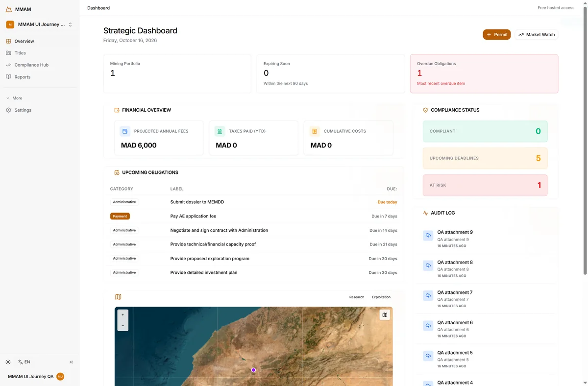Change language via EN selector

(x=24, y=362)
